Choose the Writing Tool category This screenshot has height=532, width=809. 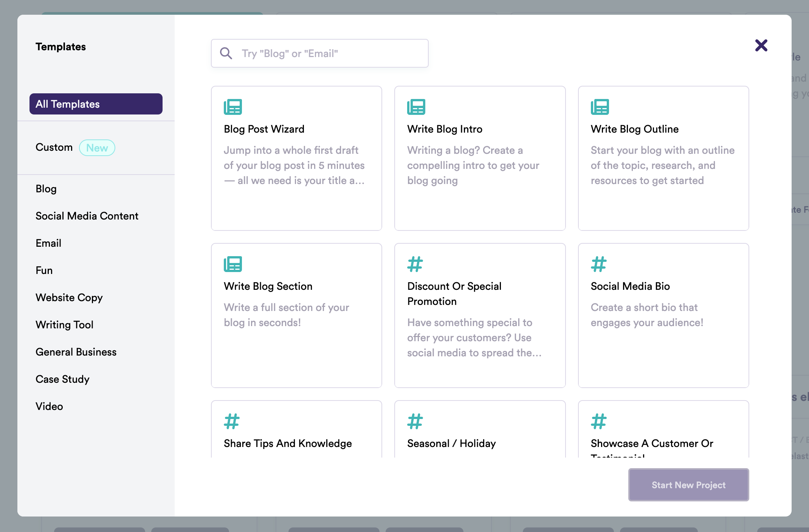click(64, 325)
